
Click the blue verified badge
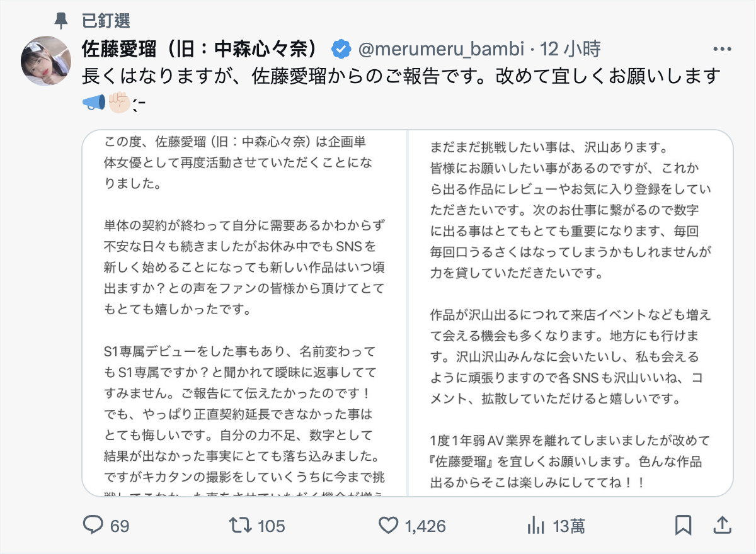pos(341,48)
